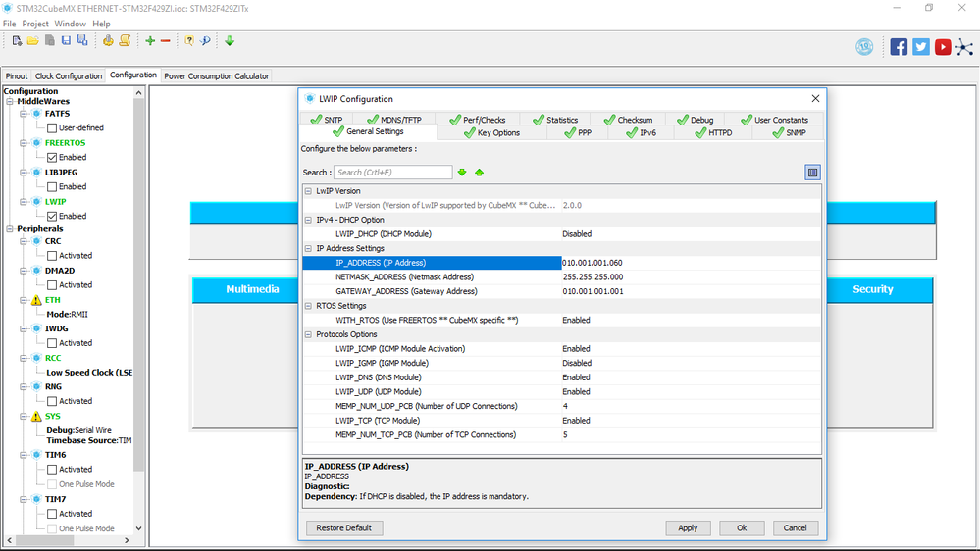The image size is (980, 551).
Task: Switch to the Pinout tab
Action: click(x=17, y=76)
